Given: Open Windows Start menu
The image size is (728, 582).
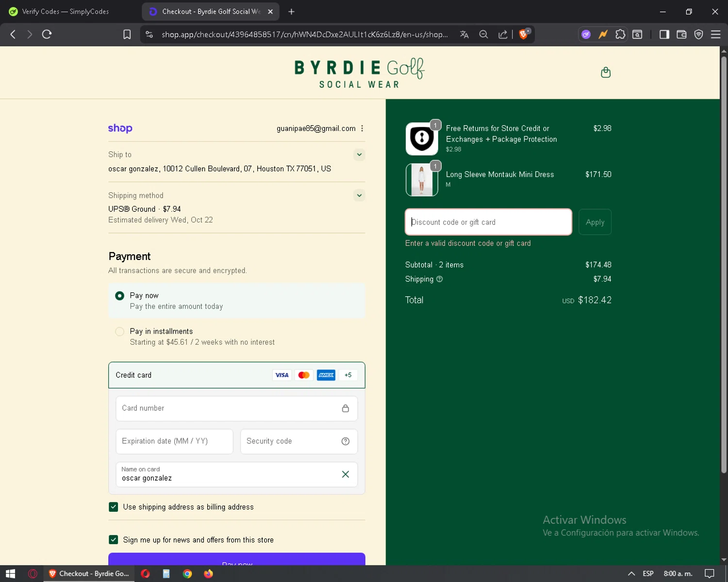Looking at the screenshot, I should (11, 574).
